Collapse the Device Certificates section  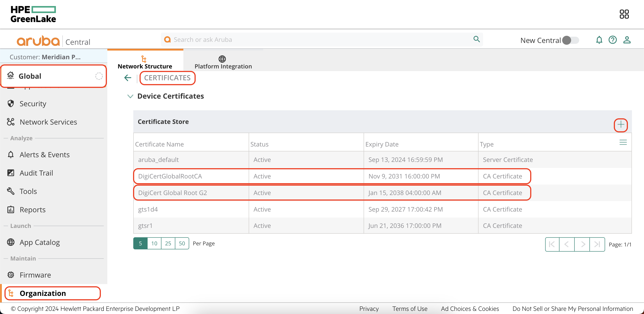tap(130, 96)
